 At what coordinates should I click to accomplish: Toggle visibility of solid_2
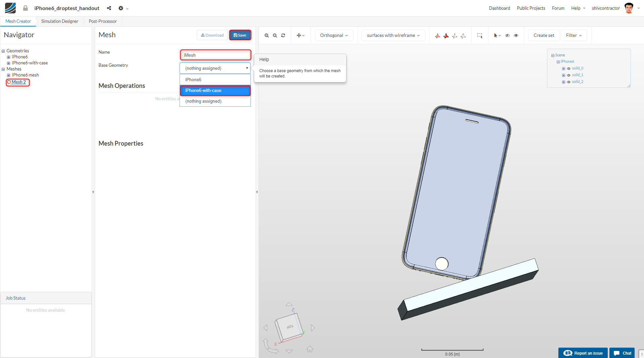569,82
